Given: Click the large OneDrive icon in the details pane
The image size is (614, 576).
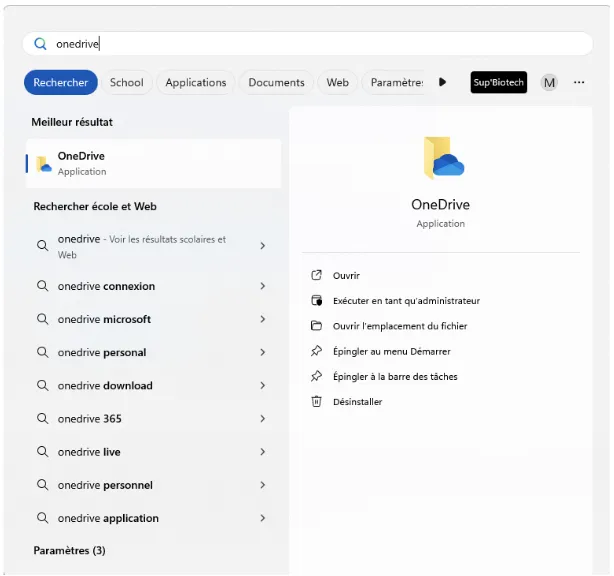Looking at the screenshot, I should pyautogui.click(x=443, y=157).
